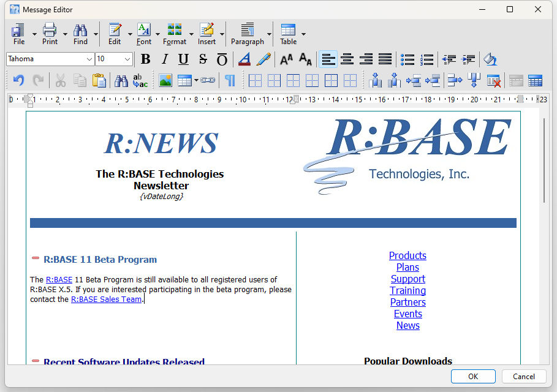The width and height of the screenshot is (557, 392).
Task: Open the Print menu
Action: [x=50, y=34]
